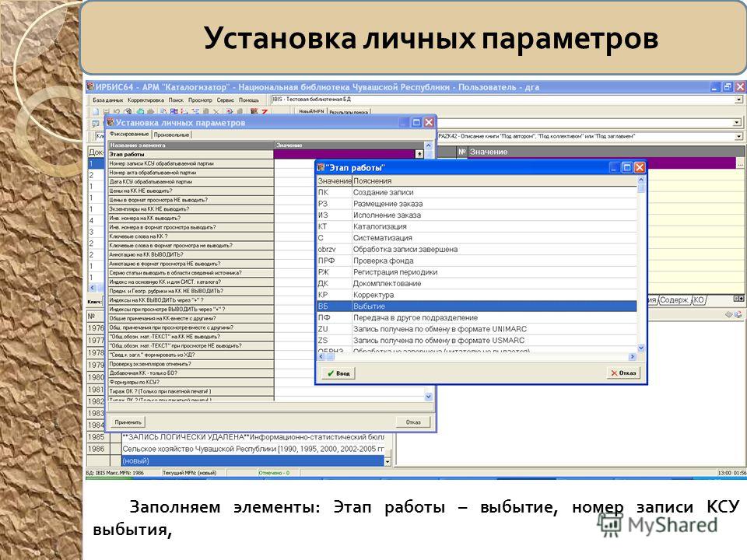Select the ZU UNIMARC exchange record row
Screen dimensions: 747x560
pyautogui.click(x=476, y=329)
